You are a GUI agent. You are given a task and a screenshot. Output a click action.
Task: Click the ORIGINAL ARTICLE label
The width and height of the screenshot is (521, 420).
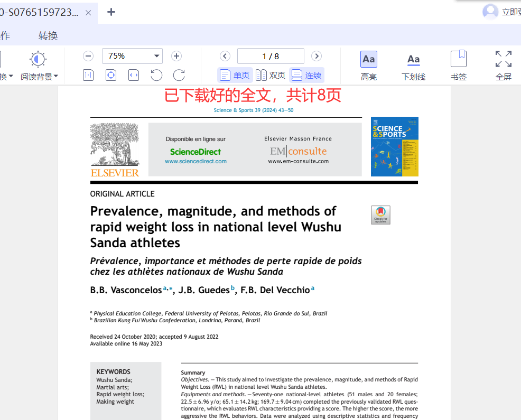tap(122, 194)
